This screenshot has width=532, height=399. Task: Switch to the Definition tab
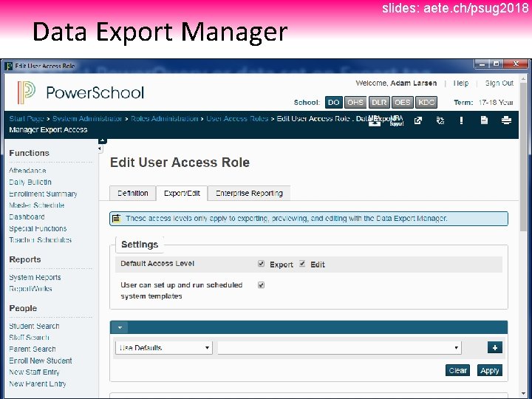pos(133,193)
